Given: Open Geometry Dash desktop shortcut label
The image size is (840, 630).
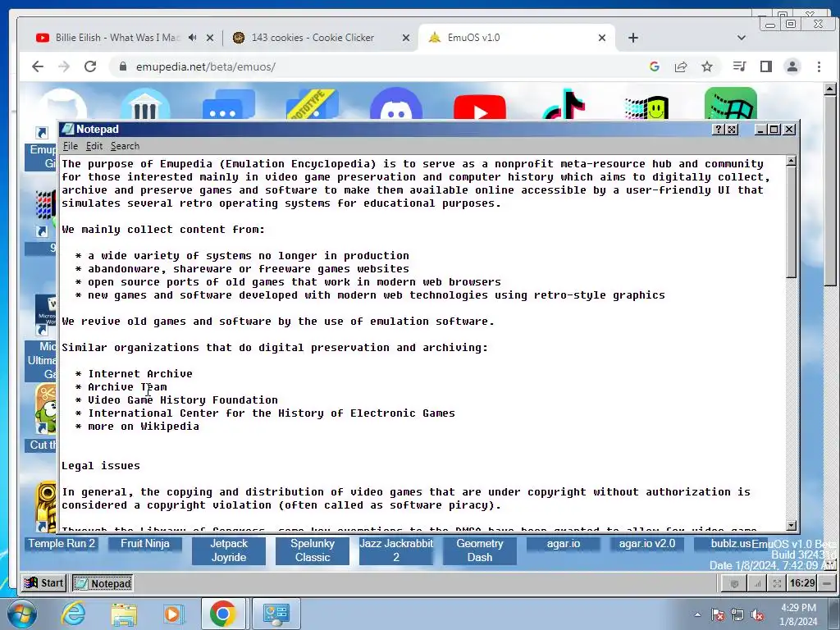Looking at the screenshot, I should coord(479,550).
